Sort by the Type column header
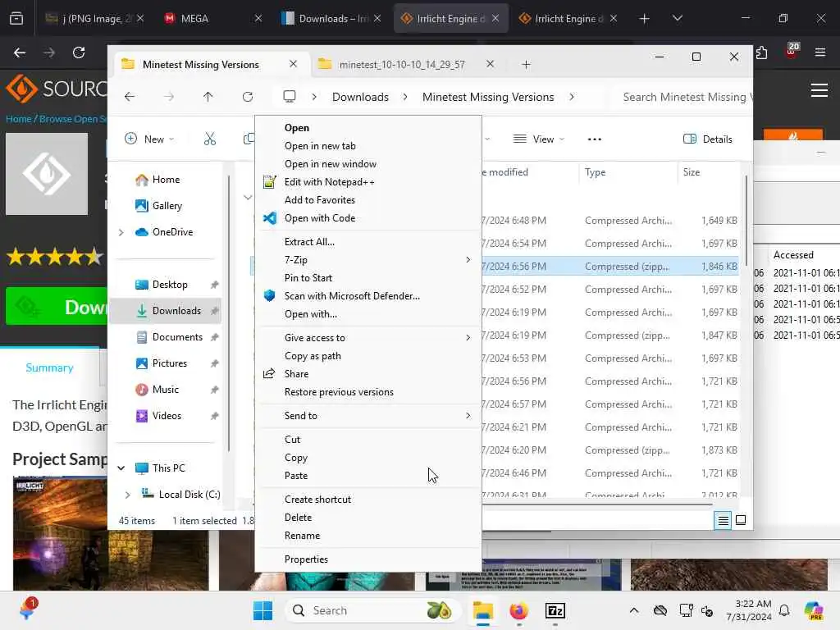The width and height of the screenshot is (840, 630). click(595, 172)
